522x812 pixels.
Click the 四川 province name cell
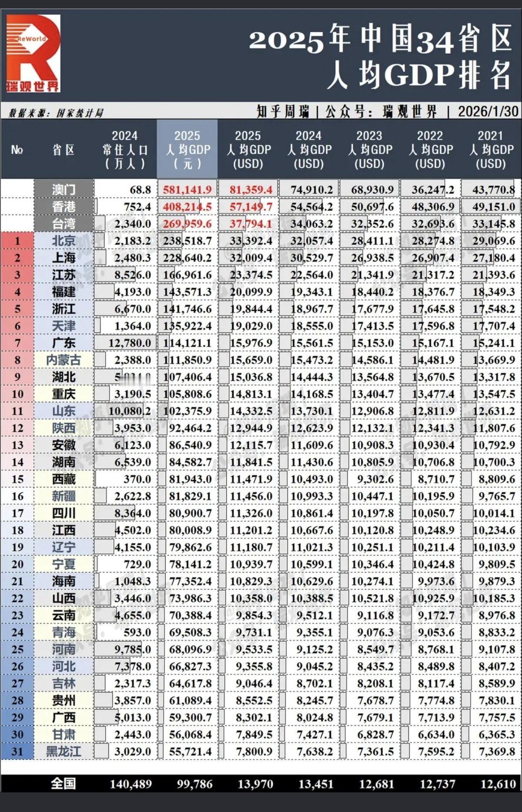coord(64,513)
